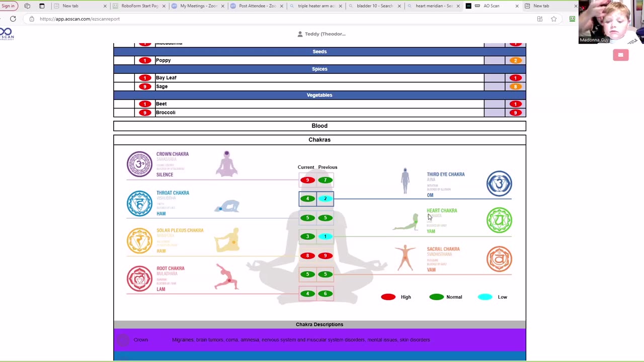Click the Vegetables category header
The image size is (644, 362).
pyautogui.click(x=319, y=95)
